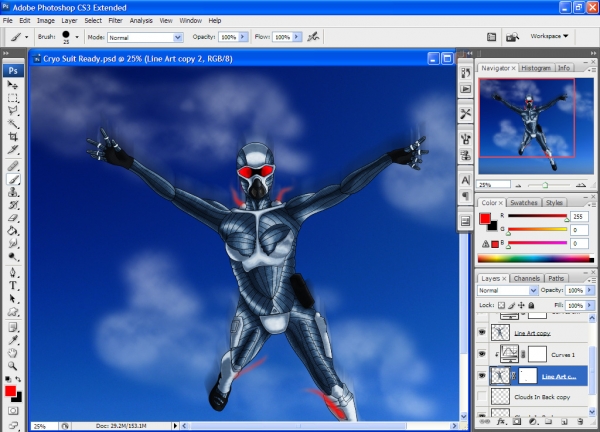Viewport: 600px width, 432px height.
Task: Toggle lock position
Action: point(521,305)
